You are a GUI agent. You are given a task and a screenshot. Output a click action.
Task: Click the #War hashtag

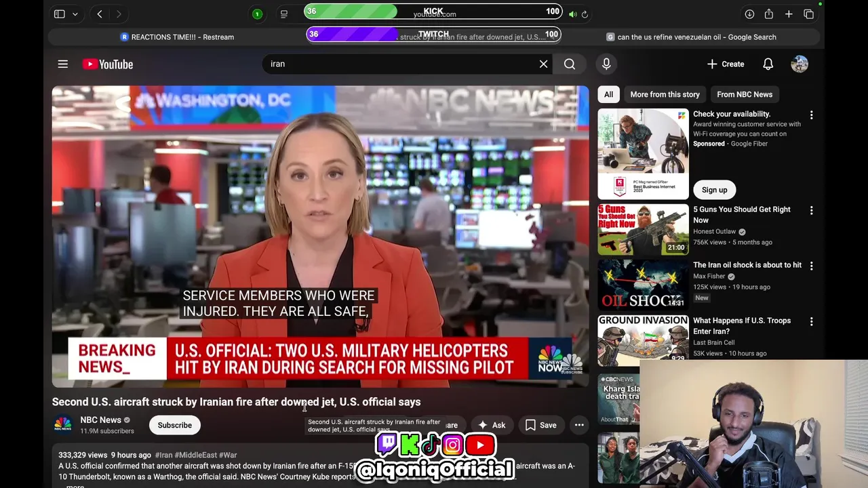pyautogui.click(x=228, y=455)
